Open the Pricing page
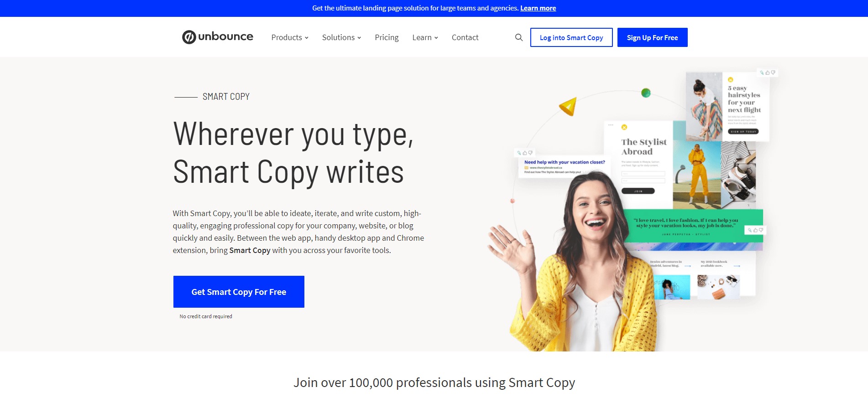This screenshot has height=413, width=868. (387, 37)
